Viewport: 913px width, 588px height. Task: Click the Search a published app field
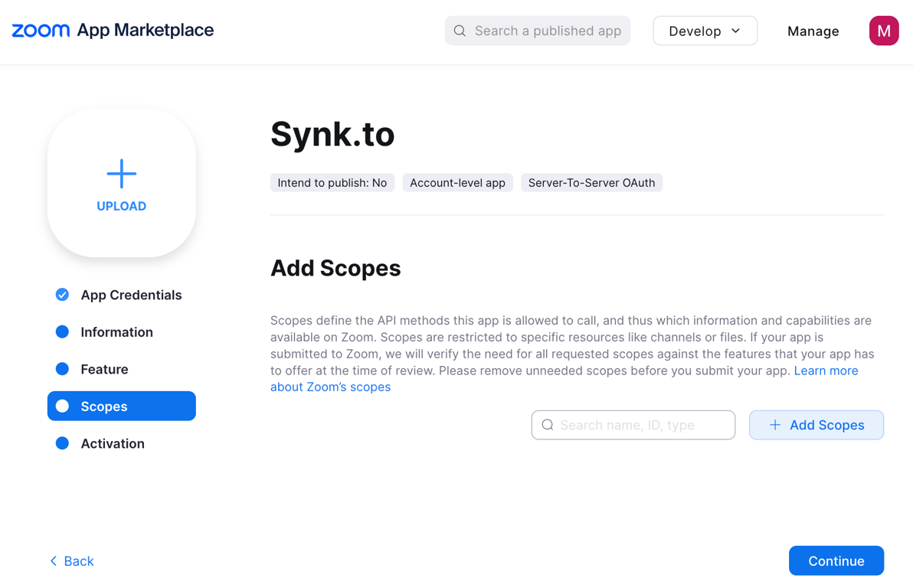coord(548,31)
